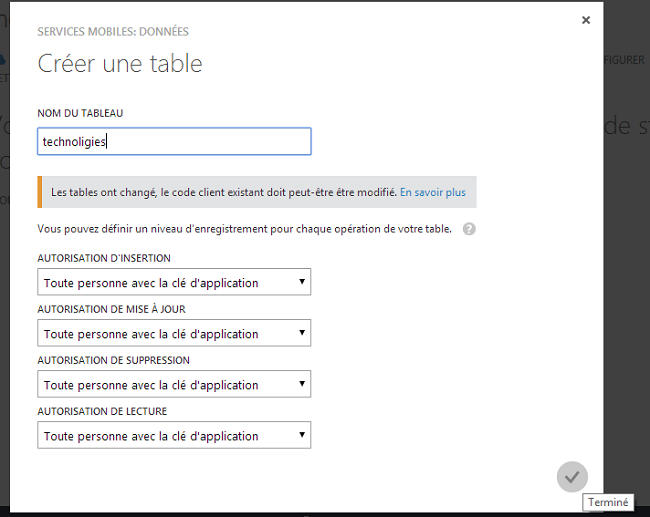Click the Nom du tableau text field
Image resolution: width=650 pixels, height=517 pixels.
pos(174,142)
